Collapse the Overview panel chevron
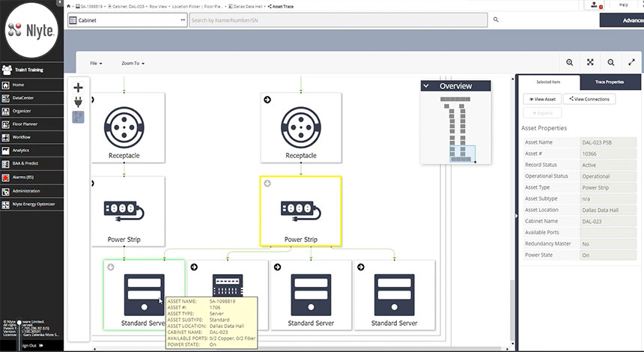Screen dimensions: 644x352 (x=426, y=86)
